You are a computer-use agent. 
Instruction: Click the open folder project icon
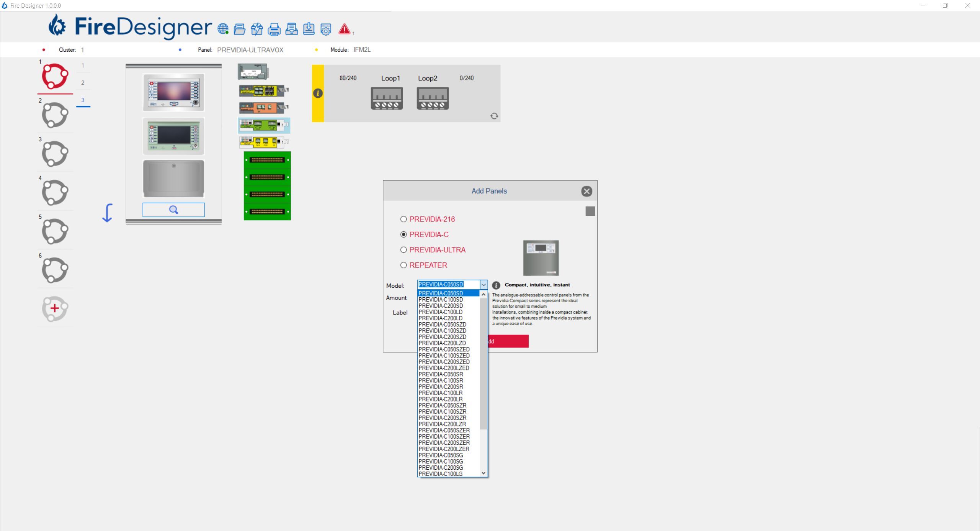tap(240, 29)
